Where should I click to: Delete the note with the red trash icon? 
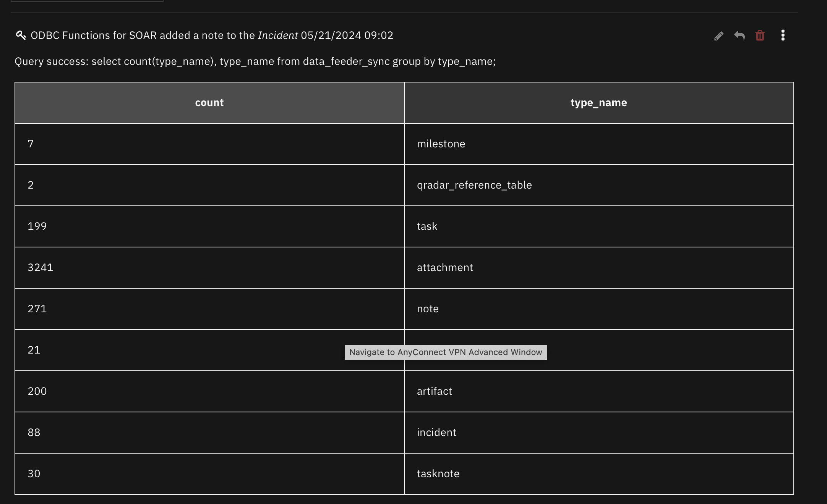click(x=760, y=36)
